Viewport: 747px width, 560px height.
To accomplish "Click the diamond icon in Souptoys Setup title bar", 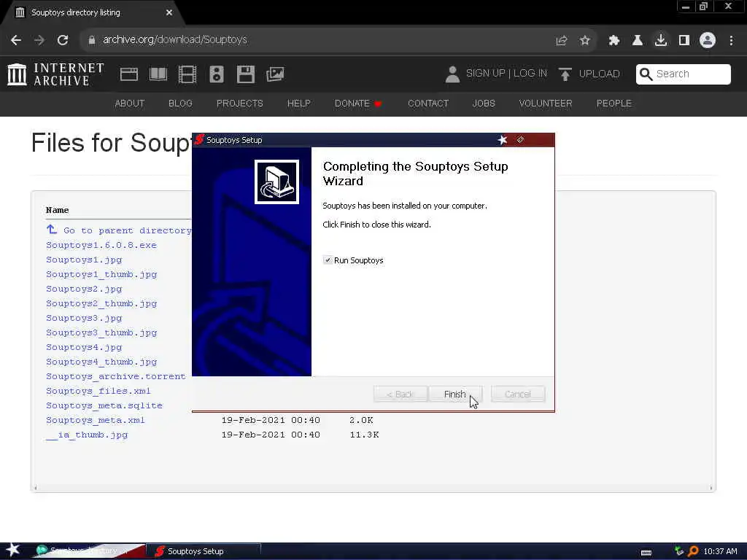I will pyautogui.click(x=520, y=139).
